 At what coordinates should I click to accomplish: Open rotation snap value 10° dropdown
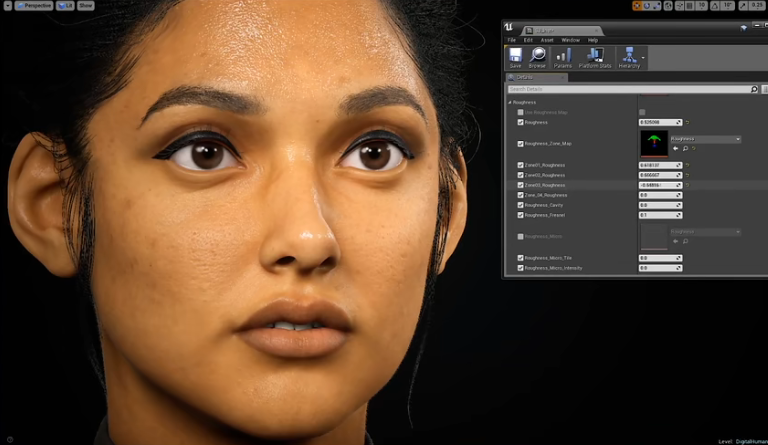pyautogui.click(x=727, y=6)
